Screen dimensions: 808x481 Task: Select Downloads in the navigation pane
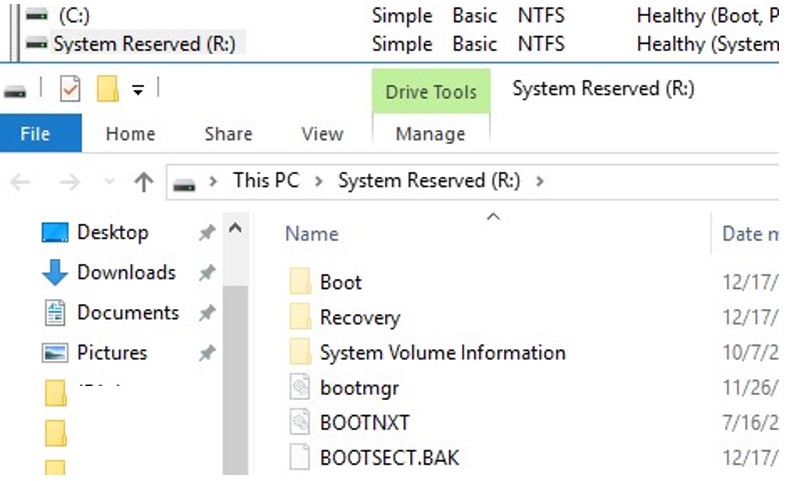(x=125, y=272)
